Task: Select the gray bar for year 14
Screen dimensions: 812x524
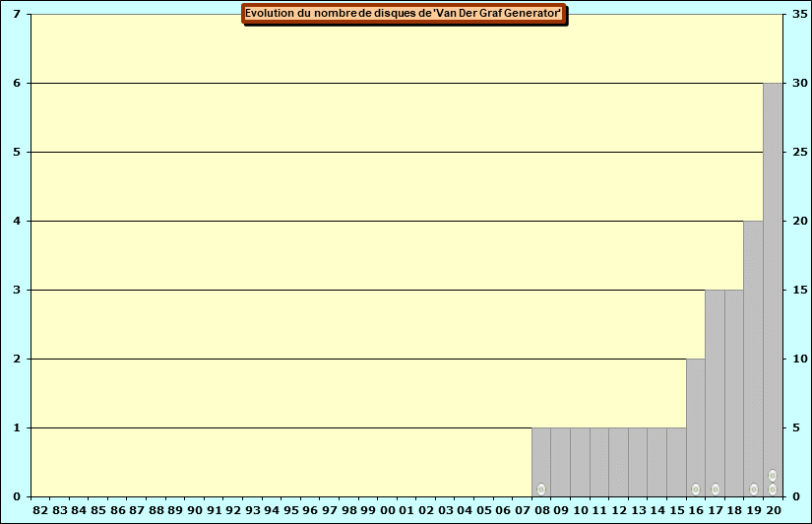Action: click(657, 462)
